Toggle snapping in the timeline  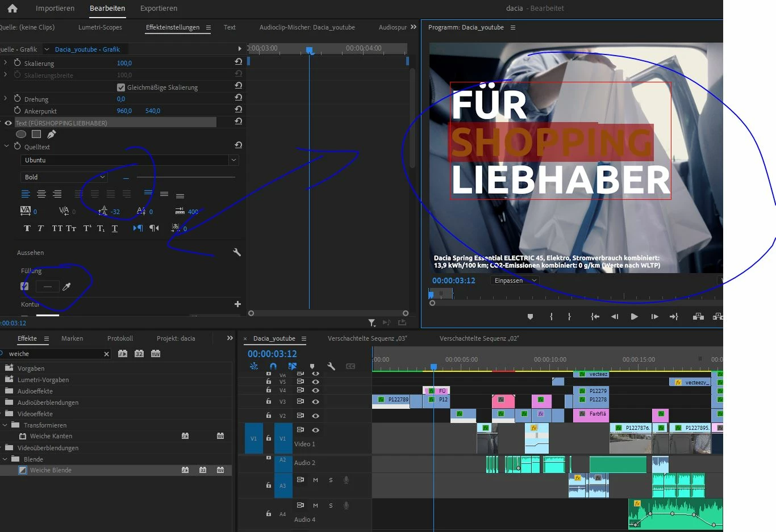[x=273, y=367]
